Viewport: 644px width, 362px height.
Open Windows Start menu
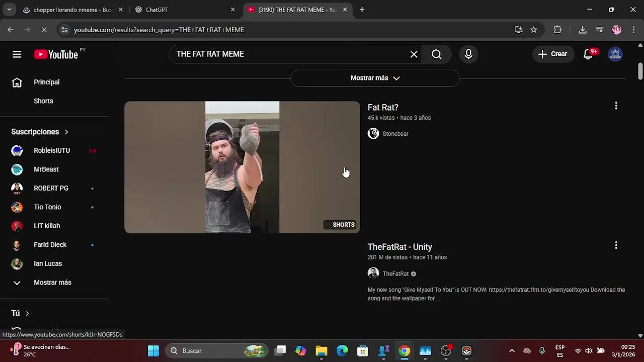(153, 351)
